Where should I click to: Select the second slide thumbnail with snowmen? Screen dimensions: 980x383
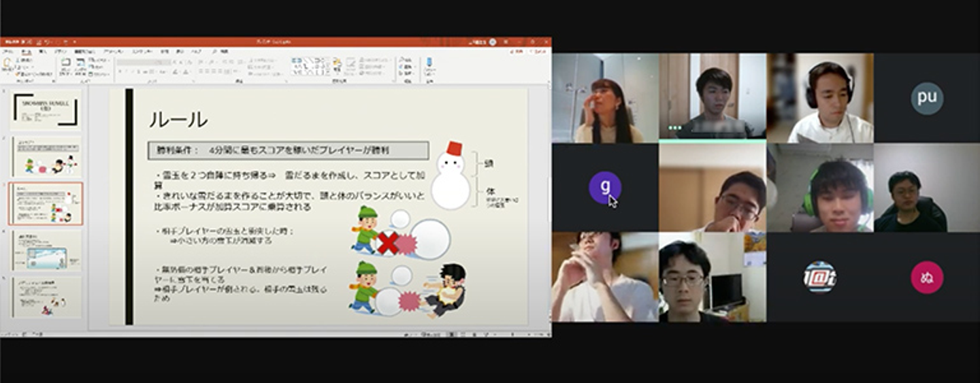46,157
